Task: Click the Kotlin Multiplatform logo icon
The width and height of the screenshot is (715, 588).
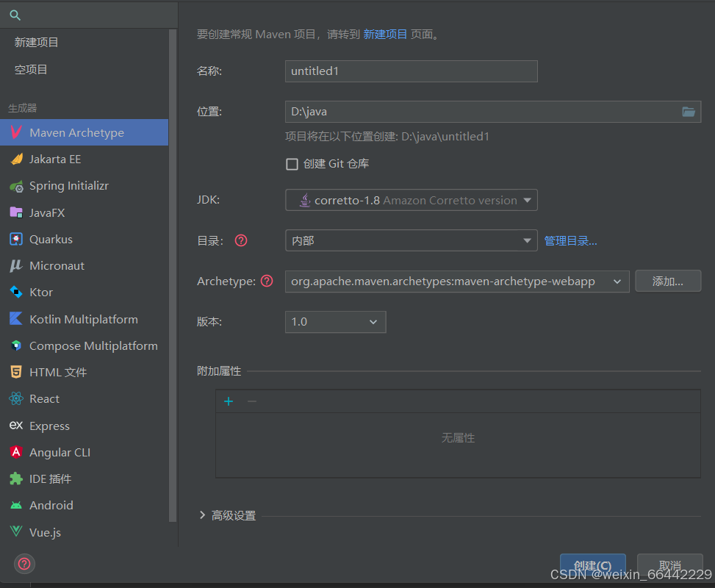Action: tap(16, 318)
